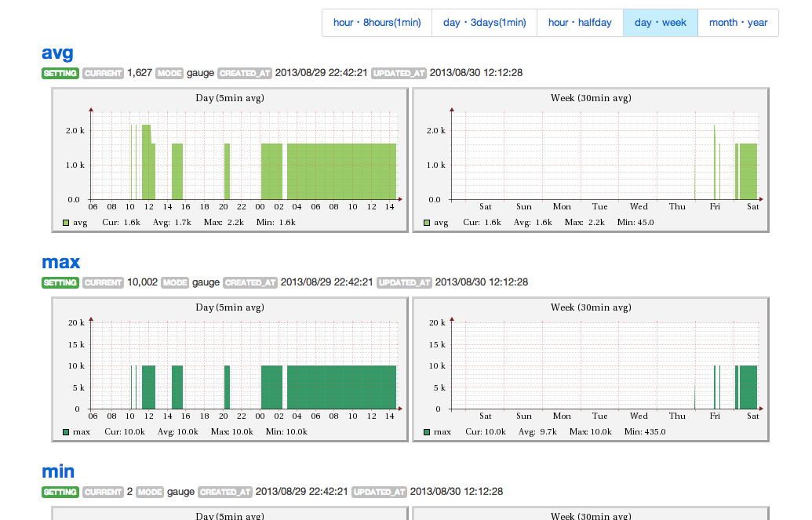Click light green avg legend swatch in Day chart
The width and height of the screenshot is (812, 520).
pos(66,223)
